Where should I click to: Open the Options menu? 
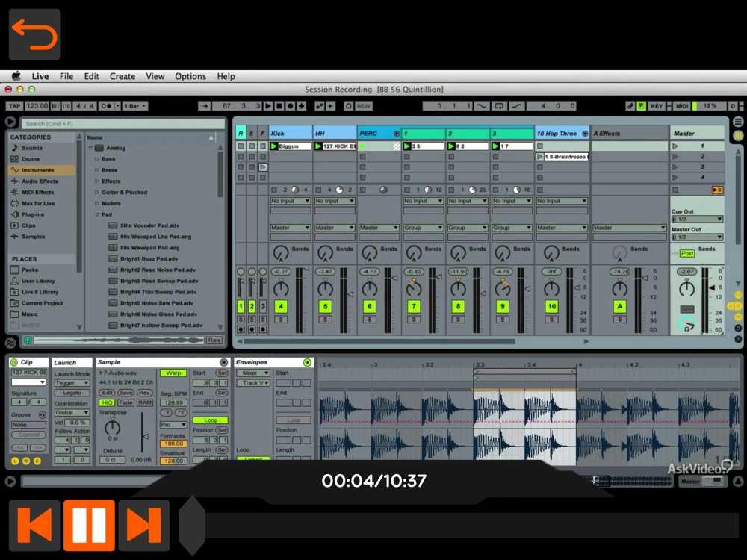190,76
